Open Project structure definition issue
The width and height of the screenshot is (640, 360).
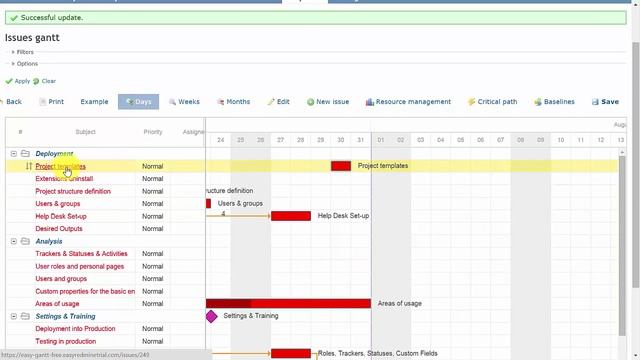[x=73, y=191]
